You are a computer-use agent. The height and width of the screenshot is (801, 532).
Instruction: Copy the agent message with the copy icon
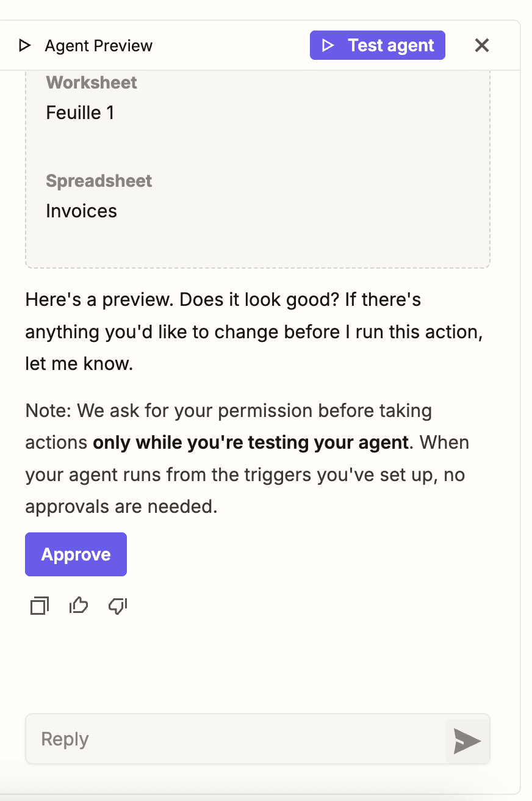(x=40, y=606)
